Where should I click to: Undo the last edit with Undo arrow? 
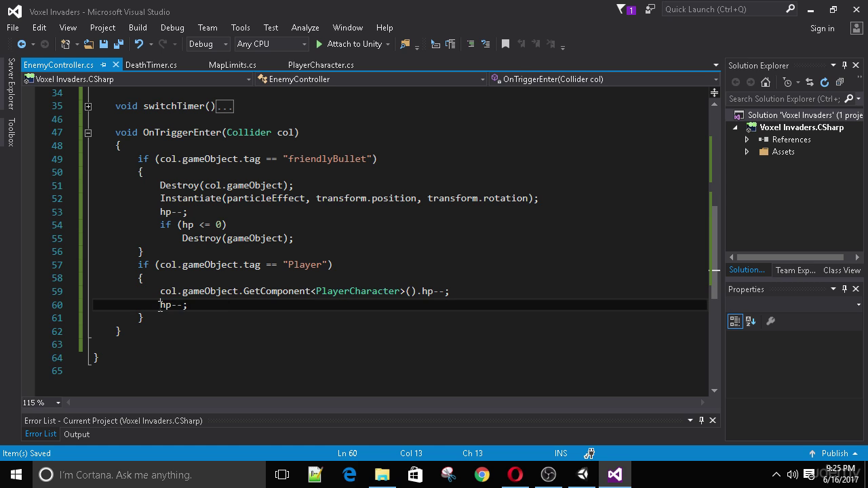click(138, 44)
